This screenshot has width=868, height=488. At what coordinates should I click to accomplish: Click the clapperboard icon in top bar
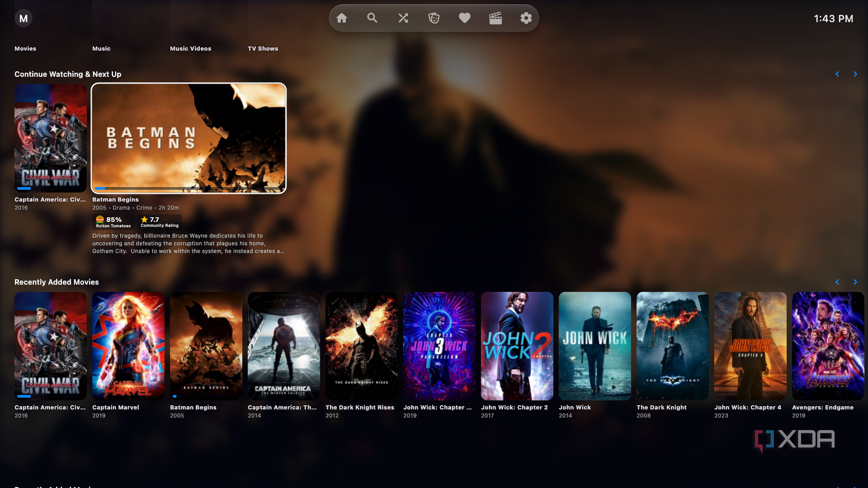[496, 18]
